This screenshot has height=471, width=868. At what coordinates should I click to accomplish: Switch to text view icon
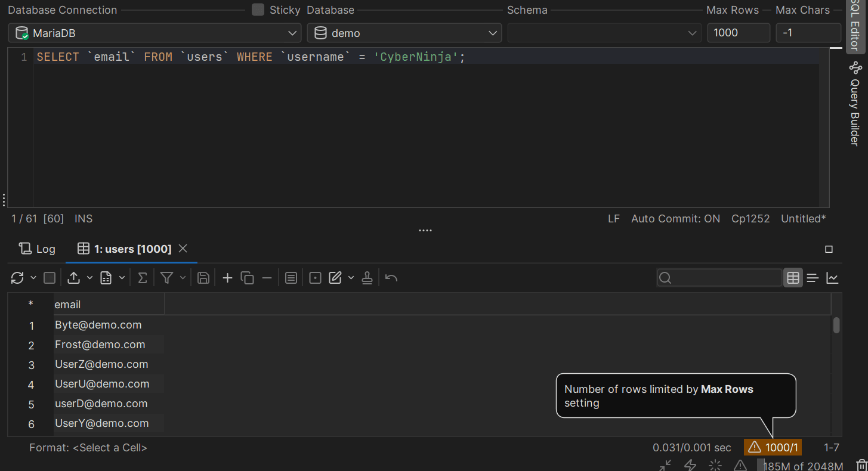813,278
